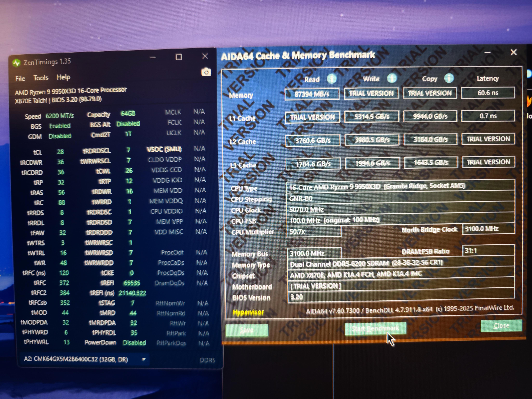
Task: Select the processor name line in ZenTimings
Action: tap(71, 91)
